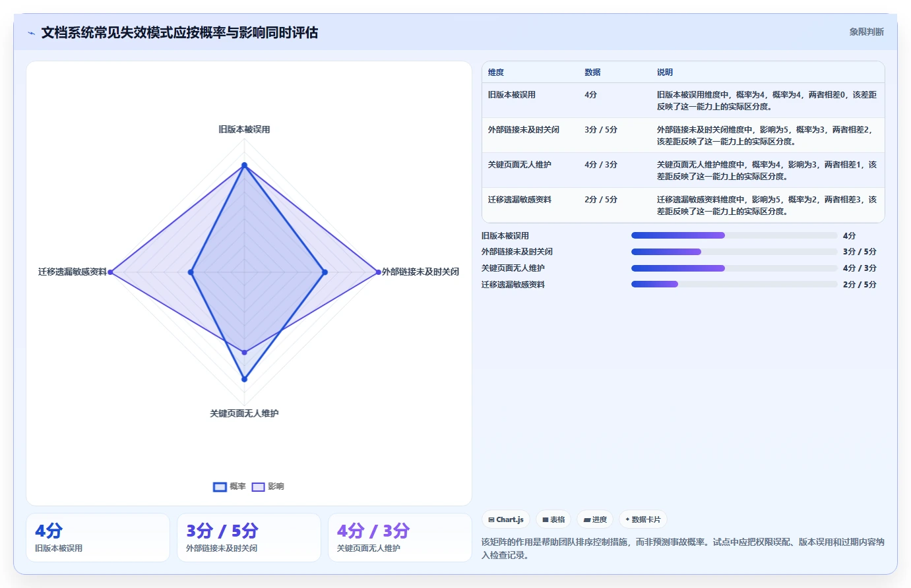Click the radar axis label 关键页面无人维护
Image resolution: width=911 pixels, height=588 pixels.
(x=244, y=413)
